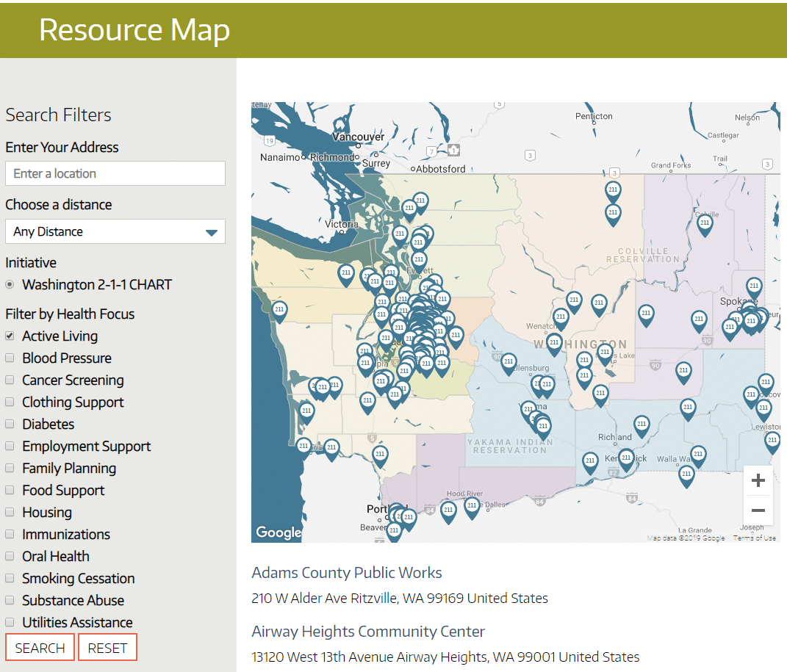Click the 211 map pin near Colville
787x672 pixels.
[705, 224]
